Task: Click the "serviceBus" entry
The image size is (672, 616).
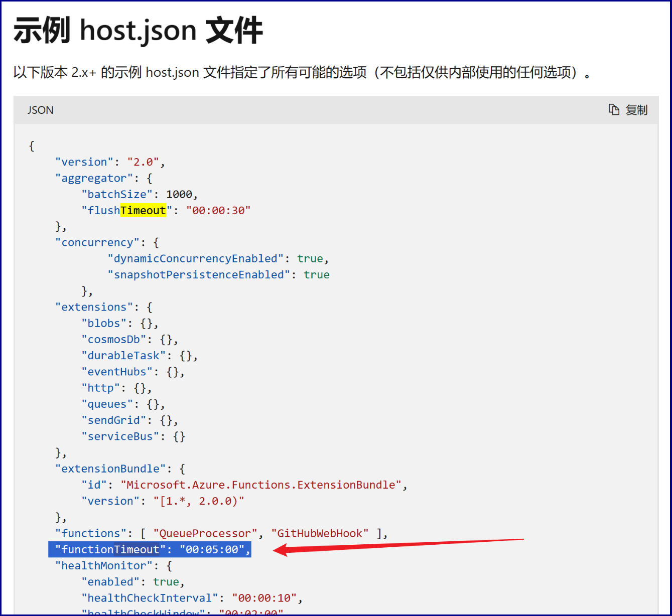Action: click(x=120, y=436)
